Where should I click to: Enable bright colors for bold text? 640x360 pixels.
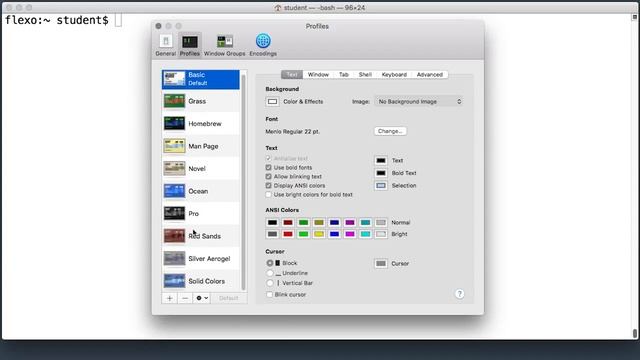point(268,195)
